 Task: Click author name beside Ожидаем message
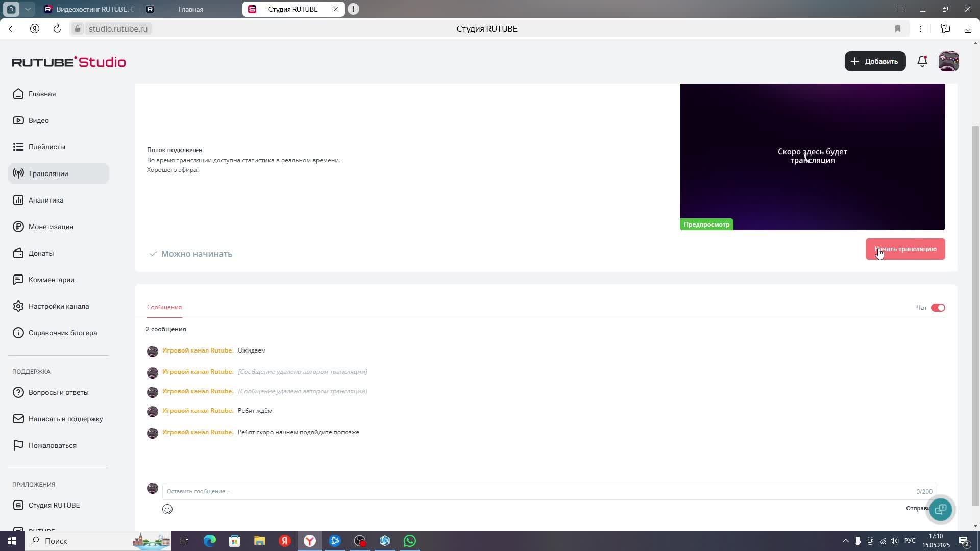tap(198, 350)
